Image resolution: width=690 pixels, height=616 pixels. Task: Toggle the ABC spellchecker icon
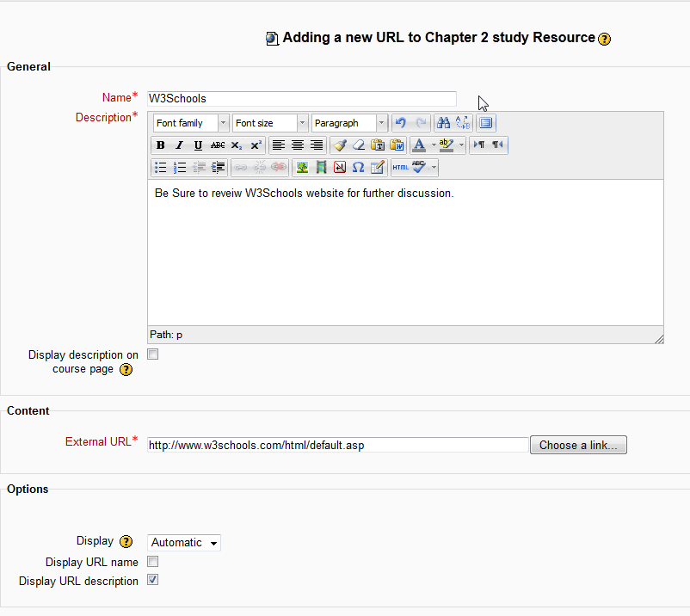(x=419, y=168)
